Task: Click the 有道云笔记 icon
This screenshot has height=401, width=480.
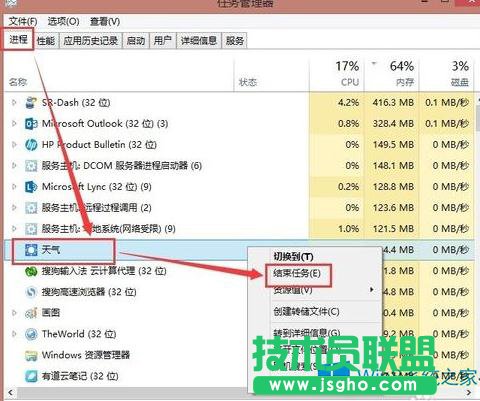Action: 31,376
